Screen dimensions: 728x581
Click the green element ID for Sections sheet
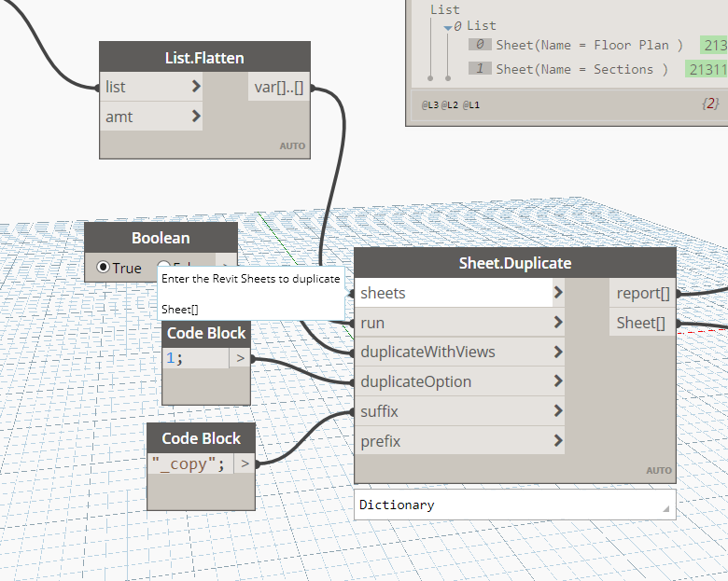[706, 69]
